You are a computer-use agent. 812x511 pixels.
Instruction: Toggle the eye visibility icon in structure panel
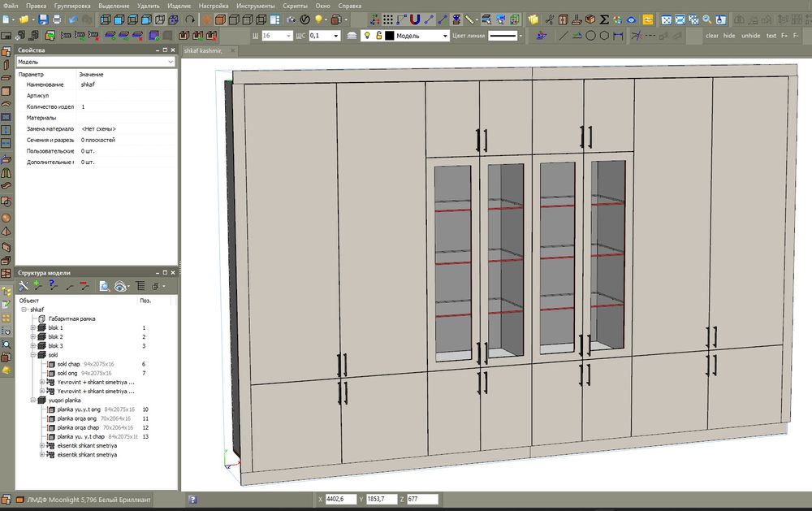tap(120, 286)
